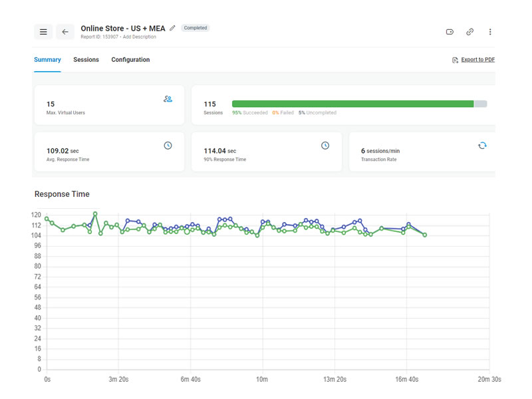Click the clock icon on Avg Response Time

pos(168,146)
